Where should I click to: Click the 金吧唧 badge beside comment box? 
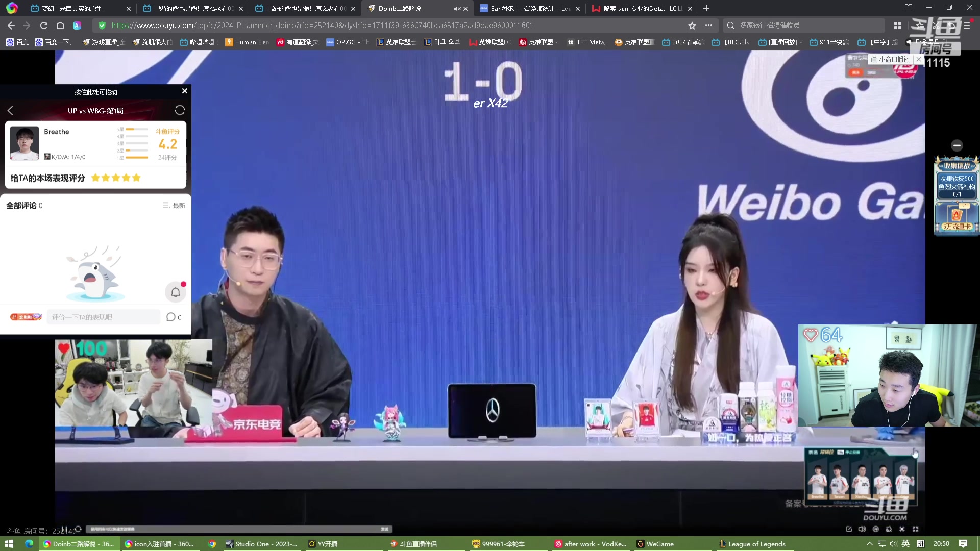(x=26, y=317)
